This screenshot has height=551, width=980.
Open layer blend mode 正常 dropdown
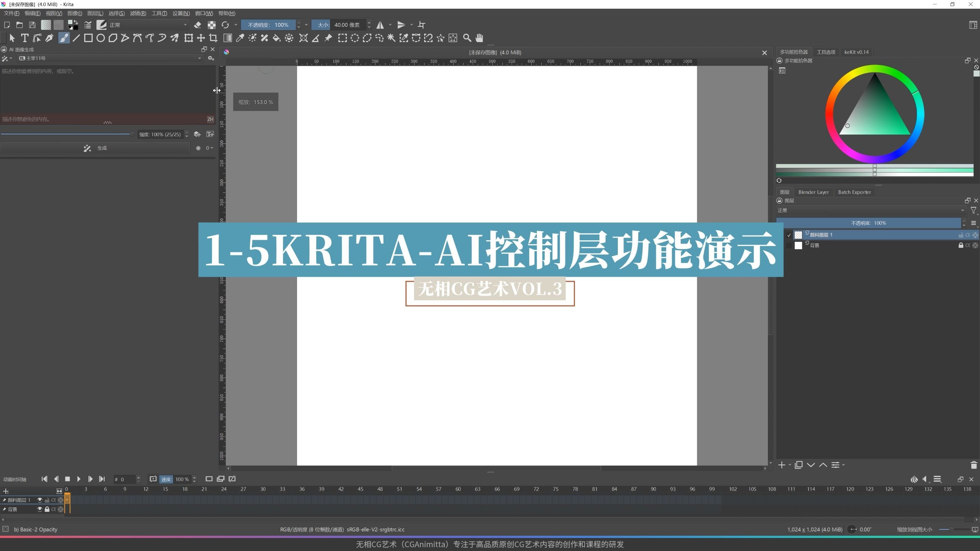click(x=871, y=210)
